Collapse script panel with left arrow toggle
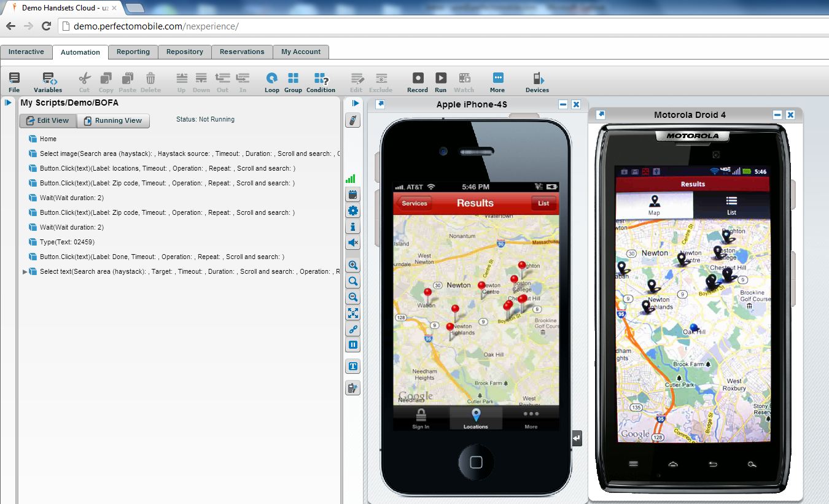The image size is (829, 504). click(x=9, y=103)
